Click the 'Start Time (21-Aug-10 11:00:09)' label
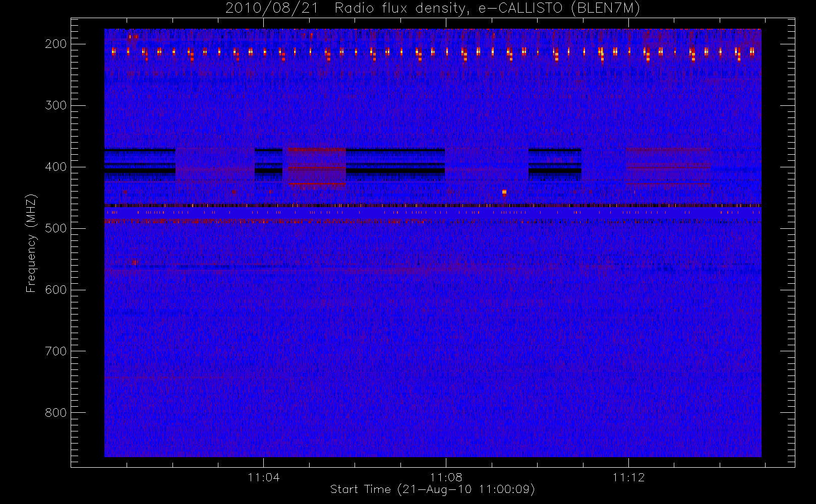The width and height of the screenshot is (816, 504). (433, 489)
